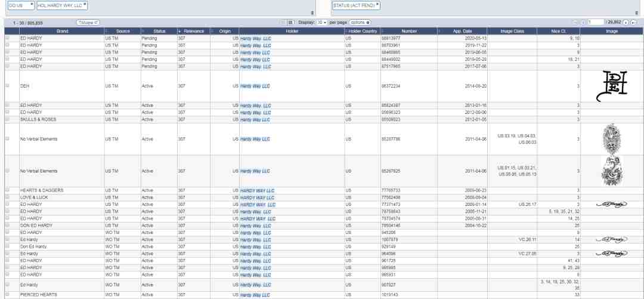Sort by App. Date column header
Image resolution: width=644 pixels, height=299 pixels.
coord(463,31)
